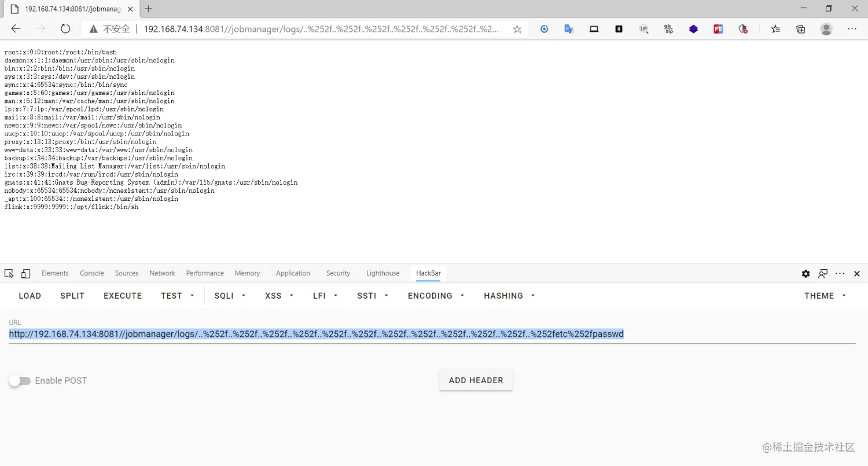Switch to the Security tab

(338, 273)
